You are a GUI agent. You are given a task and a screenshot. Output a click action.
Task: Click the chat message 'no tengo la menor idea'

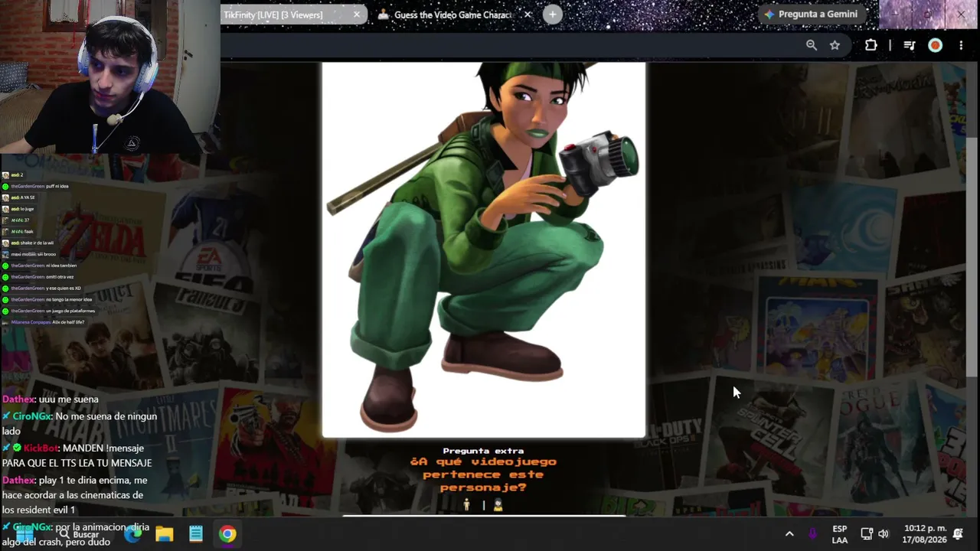[x=47, y=299]
